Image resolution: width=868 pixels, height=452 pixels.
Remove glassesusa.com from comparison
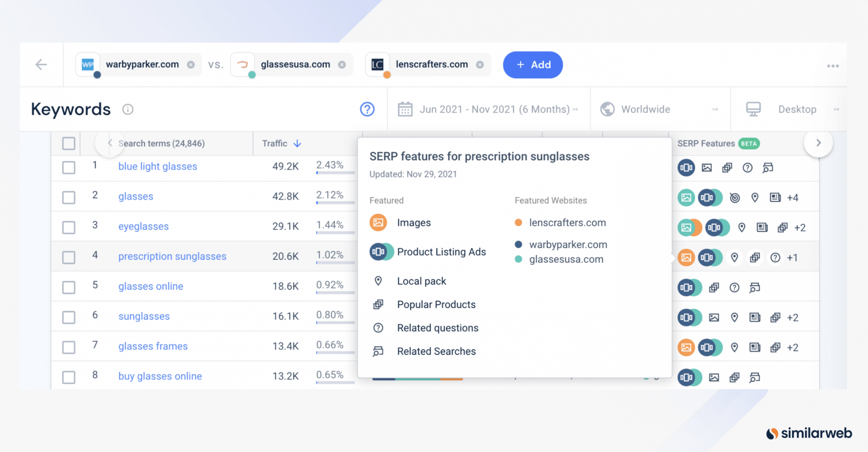[x=342, y=64]
